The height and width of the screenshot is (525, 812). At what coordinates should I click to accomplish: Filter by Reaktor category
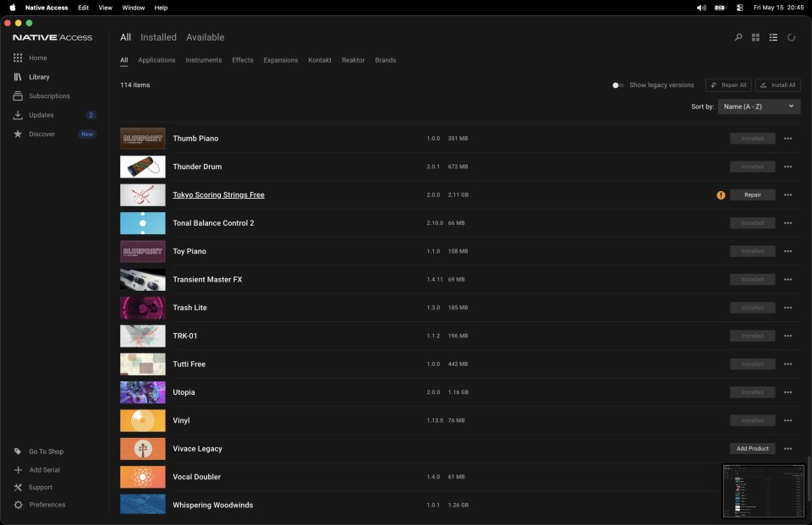(354, 60)
